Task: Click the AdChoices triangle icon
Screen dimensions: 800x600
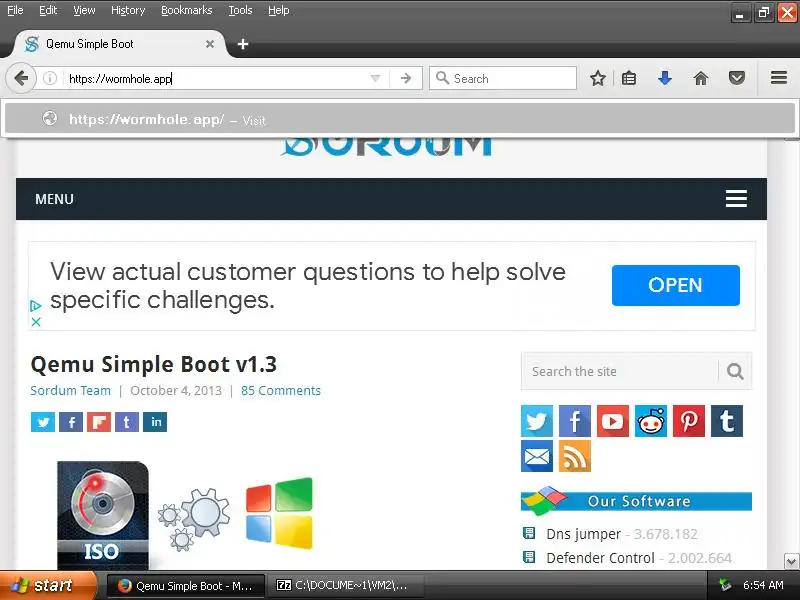Action: coord(36,306)
